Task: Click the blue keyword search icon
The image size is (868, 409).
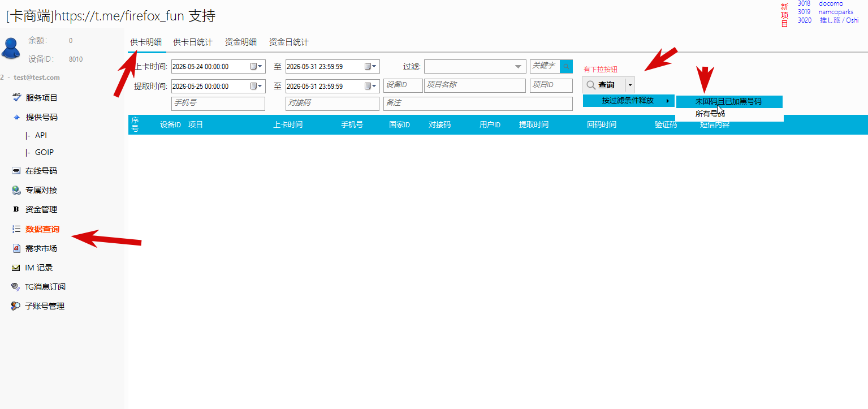Action: 566,66
